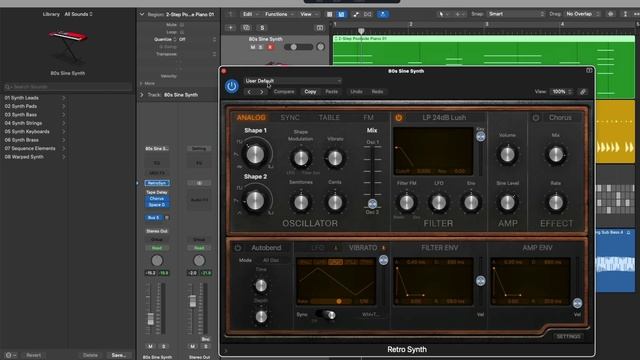Click the Cents knob

point(335,202)
